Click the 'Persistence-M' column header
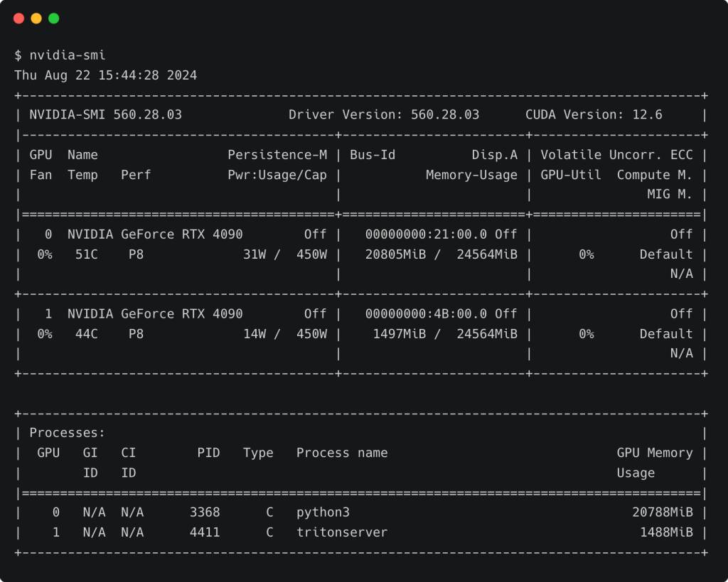Viewport: 728px width, 582px height. [x=277, y=154]
